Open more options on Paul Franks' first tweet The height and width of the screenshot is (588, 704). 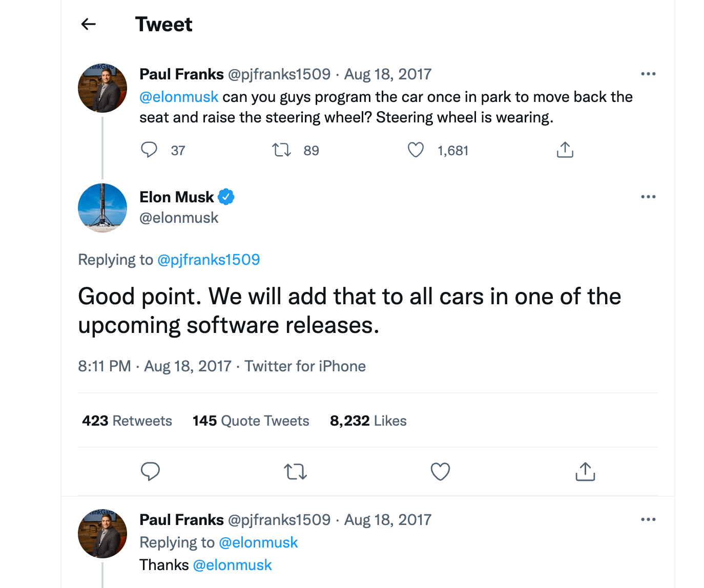point(648,74)
